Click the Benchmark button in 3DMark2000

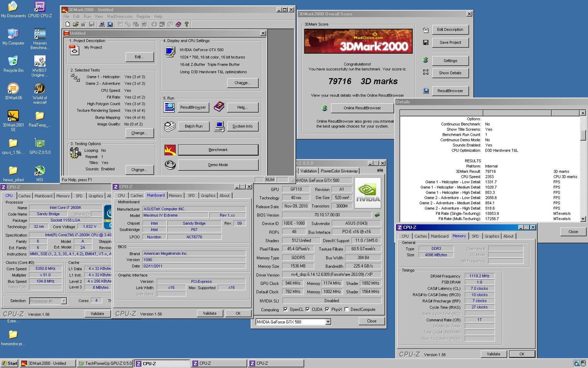[x=218, y=150]
